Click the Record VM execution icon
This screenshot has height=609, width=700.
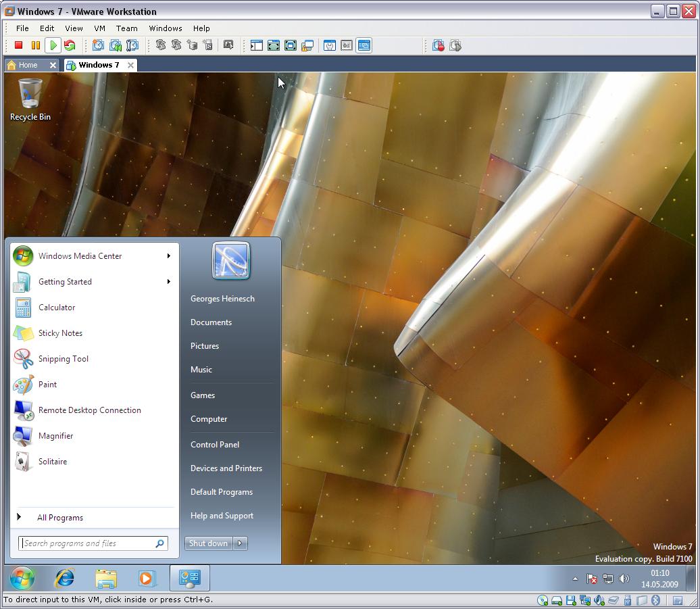[439, 45]
